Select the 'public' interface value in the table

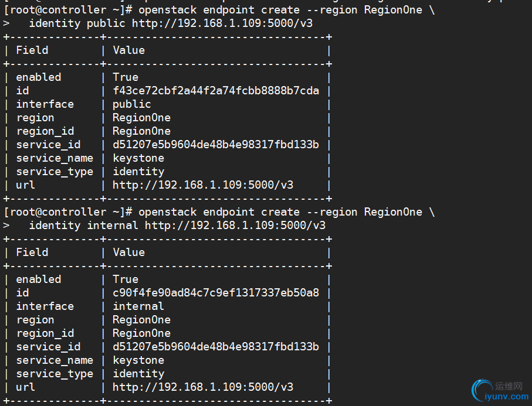click(x=132, y=104)
